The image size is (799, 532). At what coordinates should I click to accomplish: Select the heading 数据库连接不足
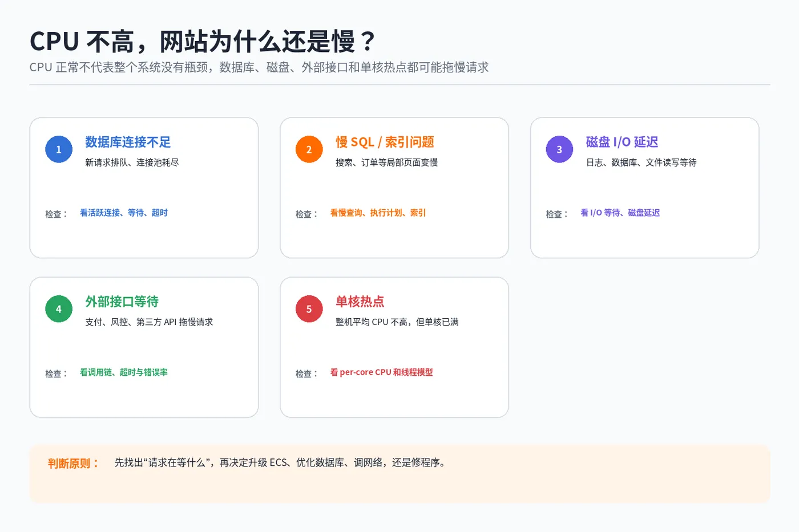(128, 142)
